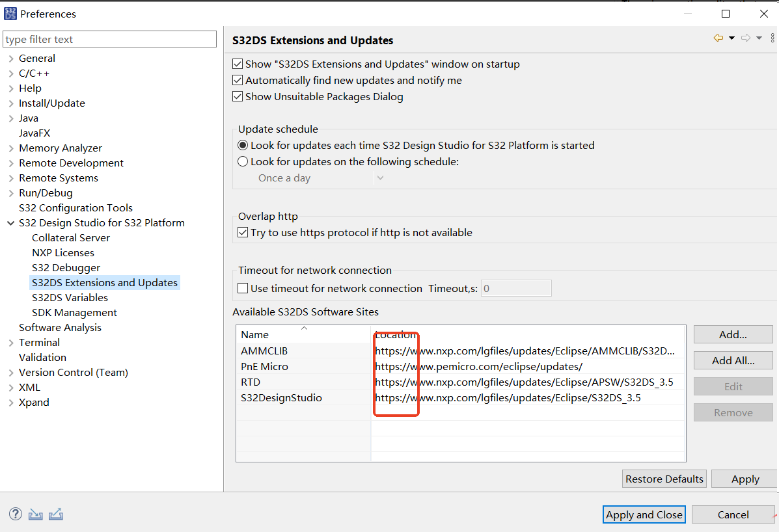Expand the Terminal tree node
779x532 pixels.
click(x=11, y=343)
